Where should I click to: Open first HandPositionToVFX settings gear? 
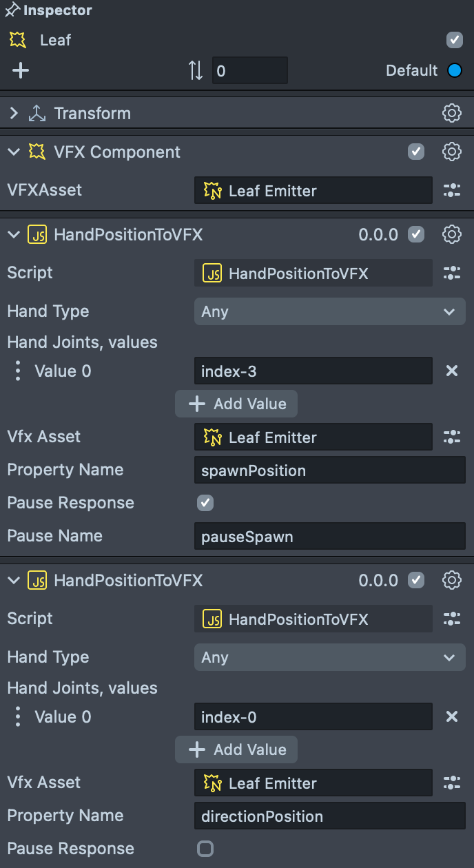coord(451,234)
